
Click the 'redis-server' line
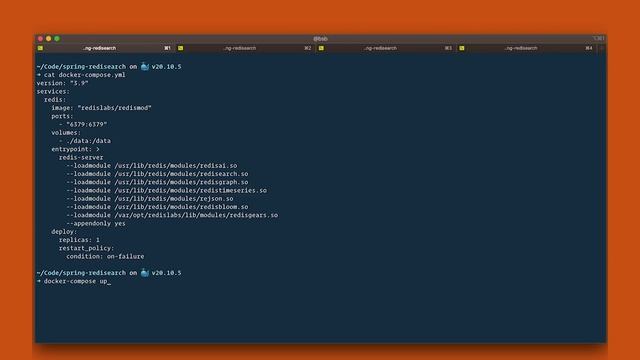(81, 157)
